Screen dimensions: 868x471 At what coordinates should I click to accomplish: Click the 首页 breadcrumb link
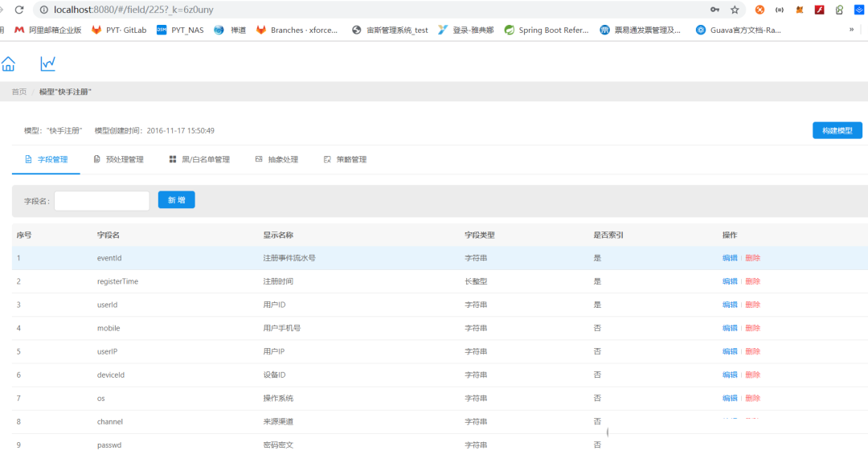18,92
